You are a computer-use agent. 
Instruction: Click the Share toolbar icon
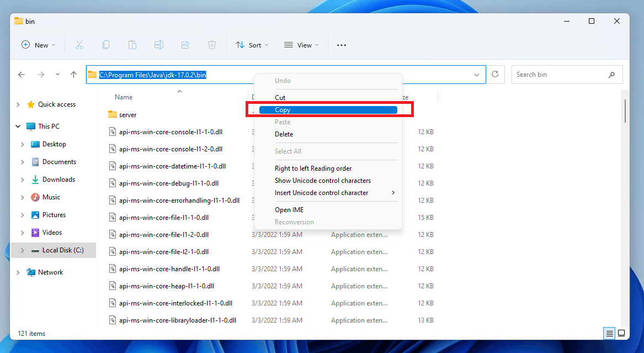tap(185, 45)
